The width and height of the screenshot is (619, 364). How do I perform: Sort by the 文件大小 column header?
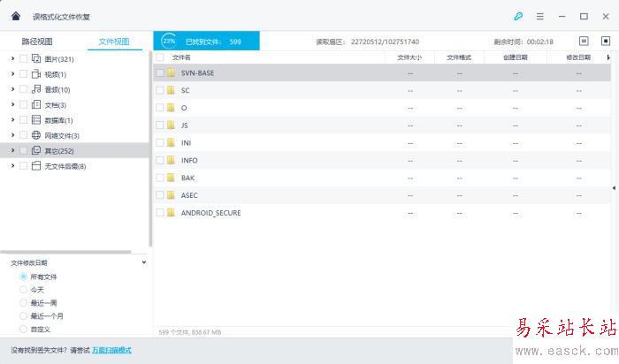tap(409, 57)
